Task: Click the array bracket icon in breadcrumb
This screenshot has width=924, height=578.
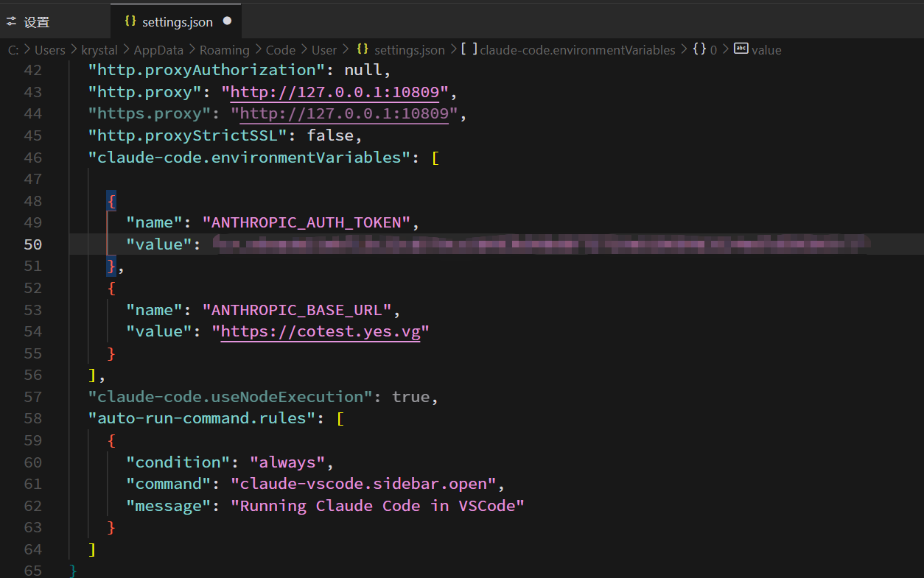Action: 469,50
